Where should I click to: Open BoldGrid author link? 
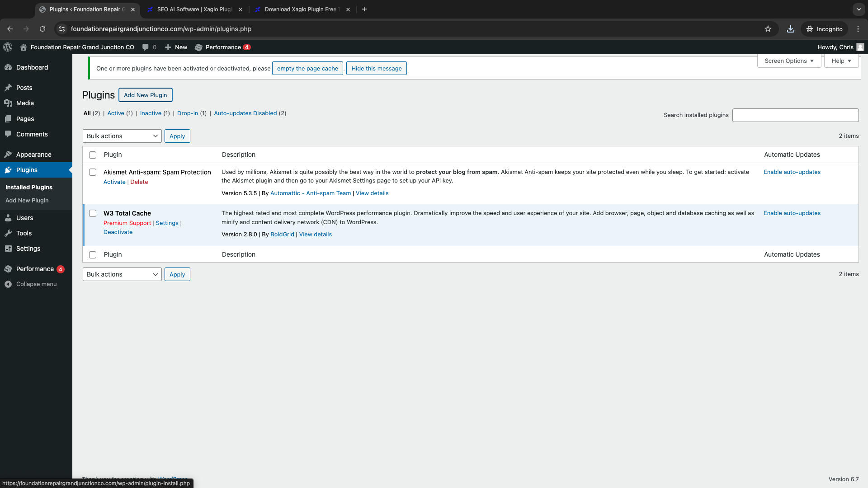click(282, 235)
